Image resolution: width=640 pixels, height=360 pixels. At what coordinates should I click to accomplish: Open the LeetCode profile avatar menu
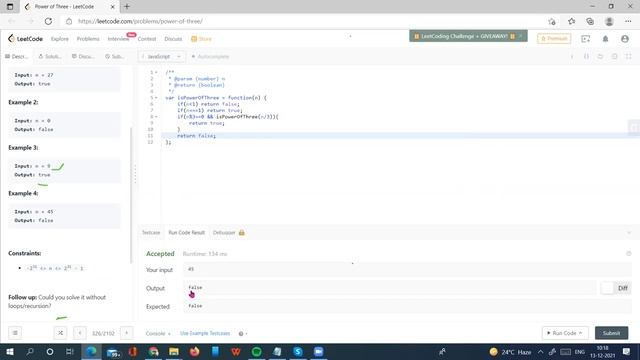click(x=624, y=39)
